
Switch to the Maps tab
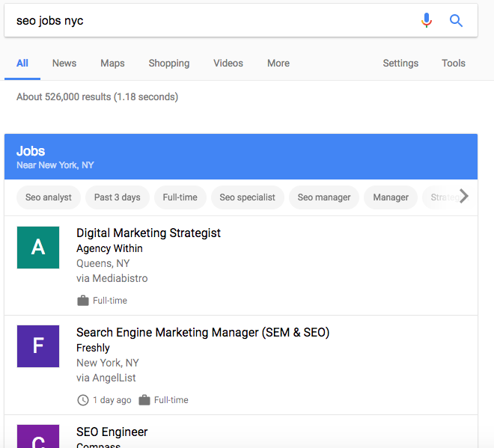[112, 64]
